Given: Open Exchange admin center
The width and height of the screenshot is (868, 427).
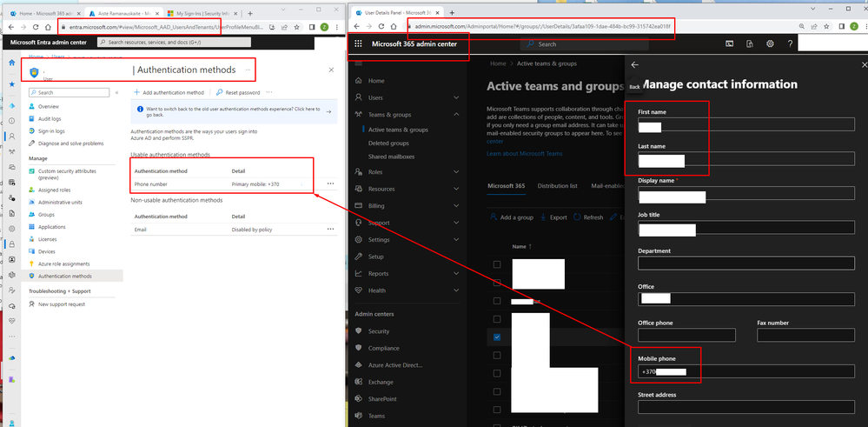Looking at the screenshot, I should point(381,382).
